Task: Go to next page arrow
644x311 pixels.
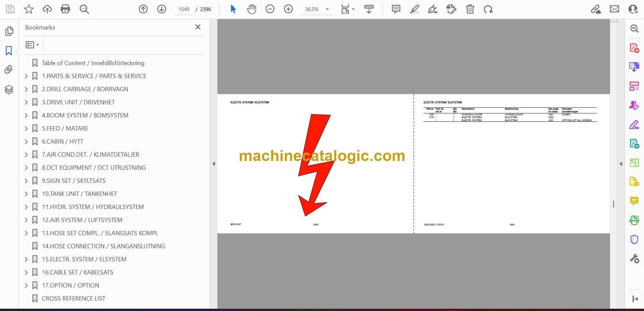Action: (x=162, y=9)
